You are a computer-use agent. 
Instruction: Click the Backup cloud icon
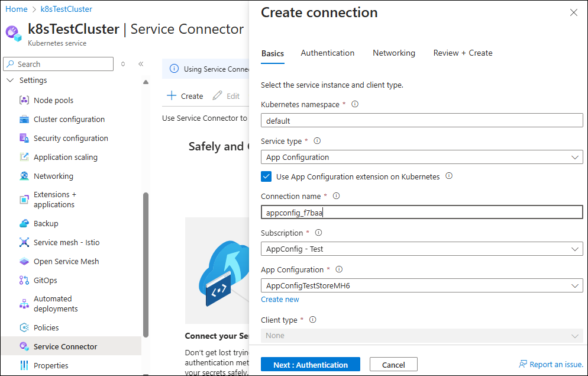pos(24,223)
